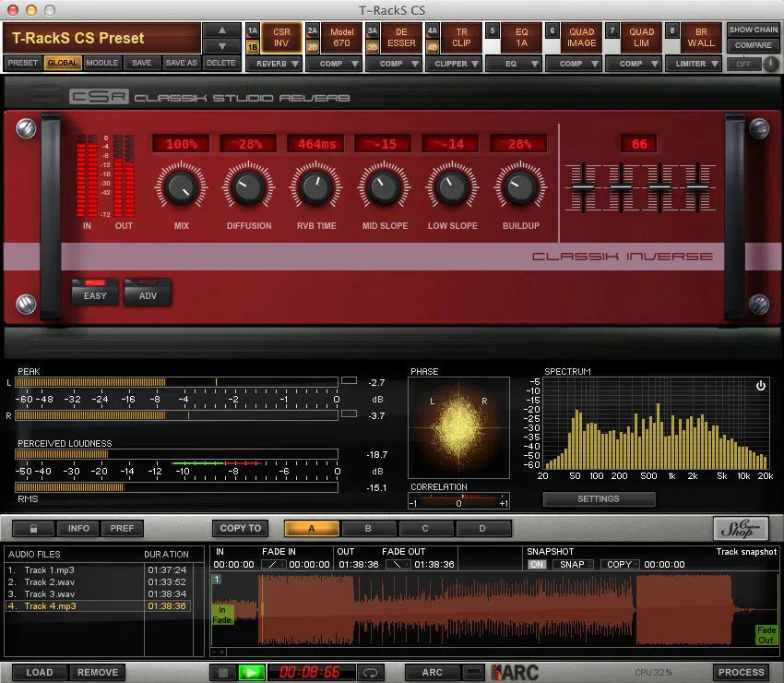Click the SHOW CHAIN button

coord(753,30)
